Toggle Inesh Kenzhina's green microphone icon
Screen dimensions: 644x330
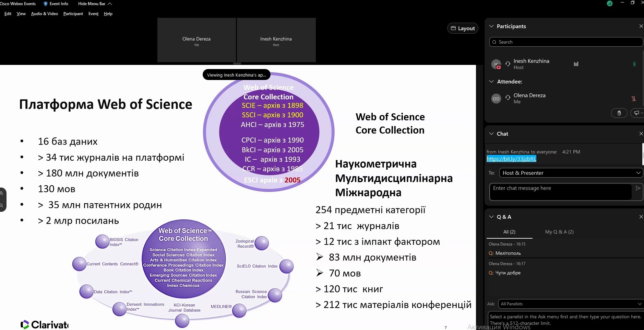pyautogui.click(x=634, y=64)
